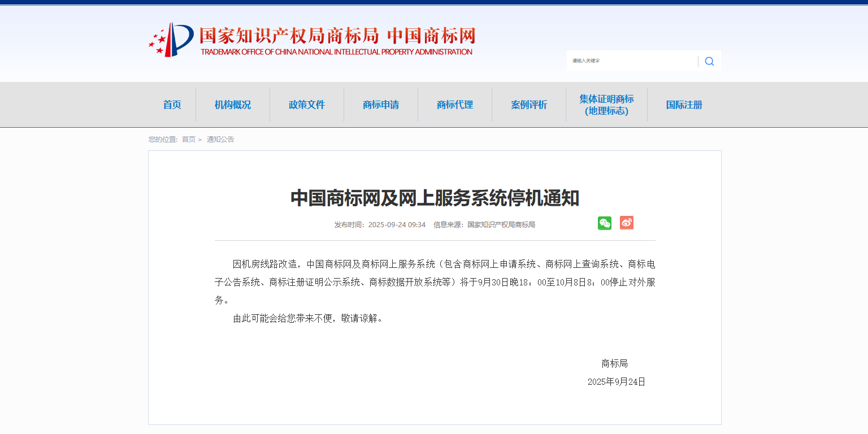Image resolution: width=868 pixels, height=434 pixels.
Task: Click the 信息来源 source text
Action: [x=484, y=225]
